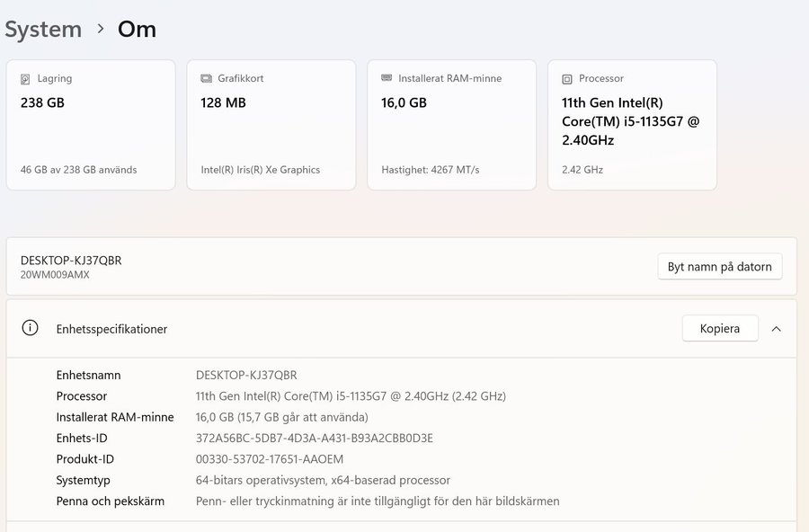Click the Processor chip icon
This screenshot has height=532, width=809.
coord(567,79)
